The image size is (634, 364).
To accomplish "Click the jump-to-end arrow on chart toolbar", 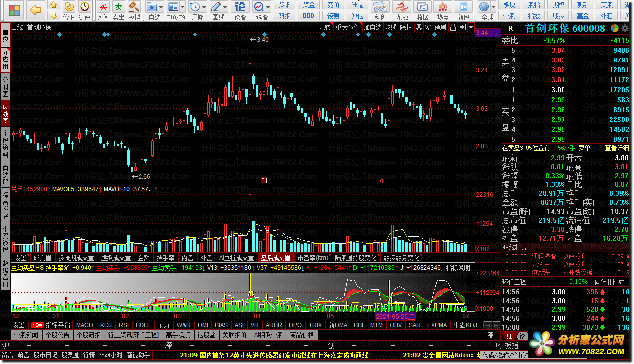I will [462, 28].
